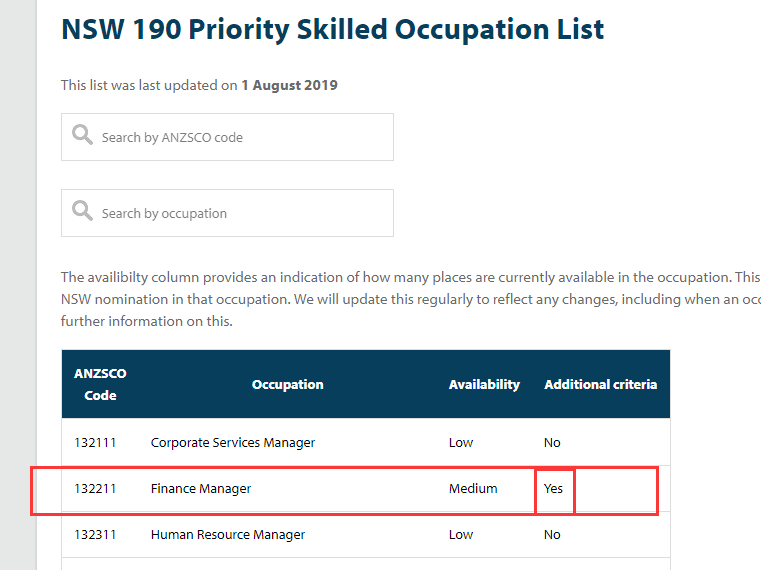Type in the Search by ANZSCO code field

(240, 137)
